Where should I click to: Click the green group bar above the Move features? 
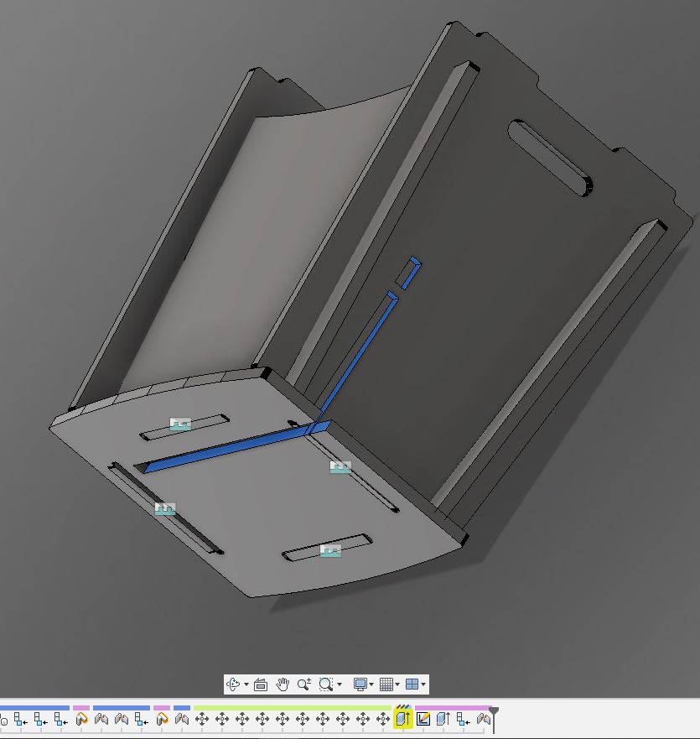(292, 707)
